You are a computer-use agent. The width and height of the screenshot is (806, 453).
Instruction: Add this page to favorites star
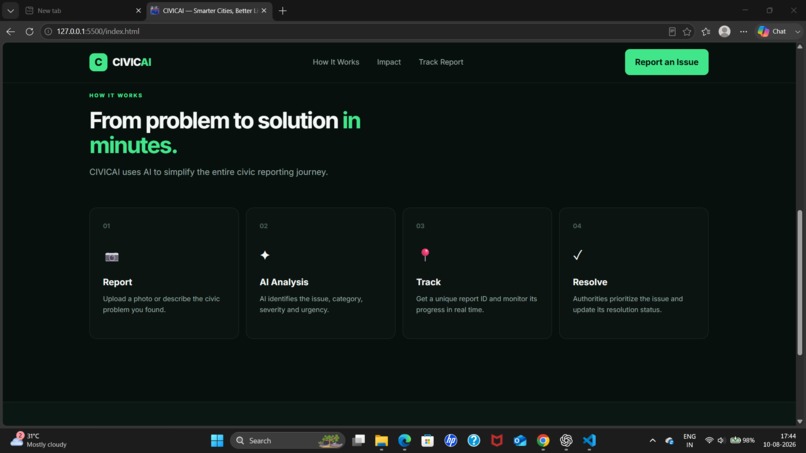click(x=687, y=31)
